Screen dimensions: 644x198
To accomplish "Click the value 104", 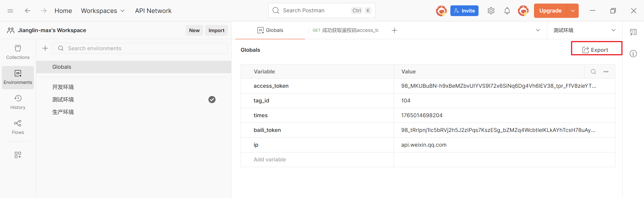I will tap(405, 101).
